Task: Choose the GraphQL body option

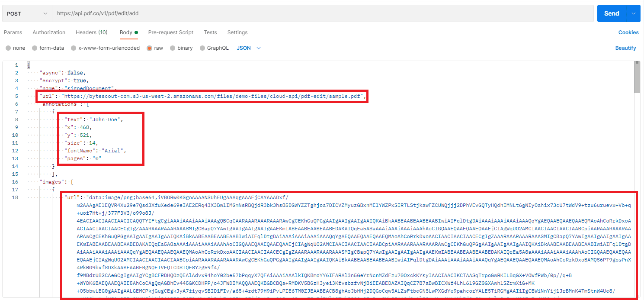Action: [203, 48]
